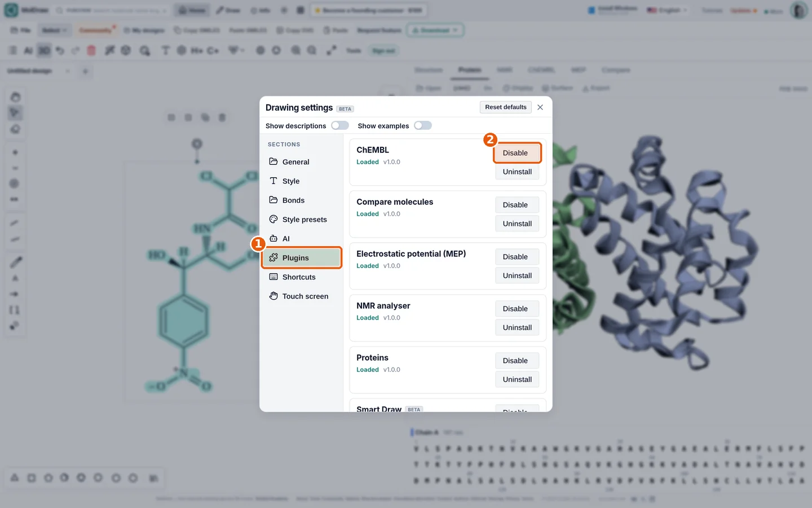Screen dimensions: 812x508
Task: Click the Reset defaults button
Action: pyautogui.click(x=506, y=107)
